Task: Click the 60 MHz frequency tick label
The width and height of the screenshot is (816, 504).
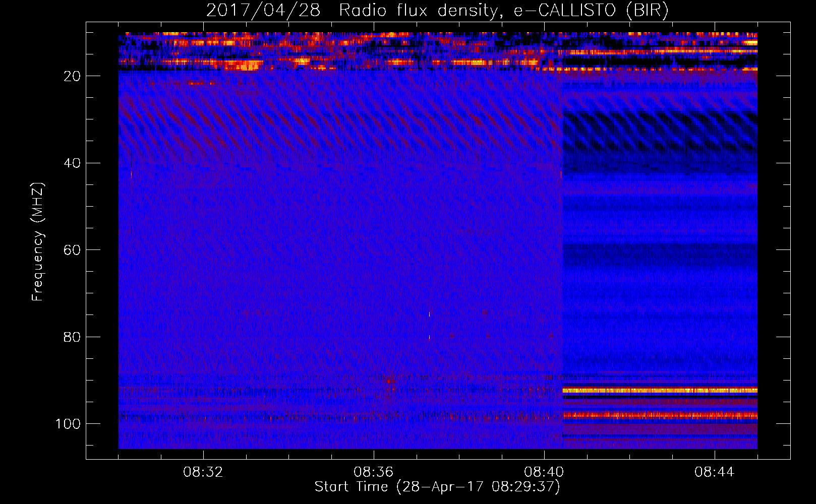Action: (x=72, y=250)
